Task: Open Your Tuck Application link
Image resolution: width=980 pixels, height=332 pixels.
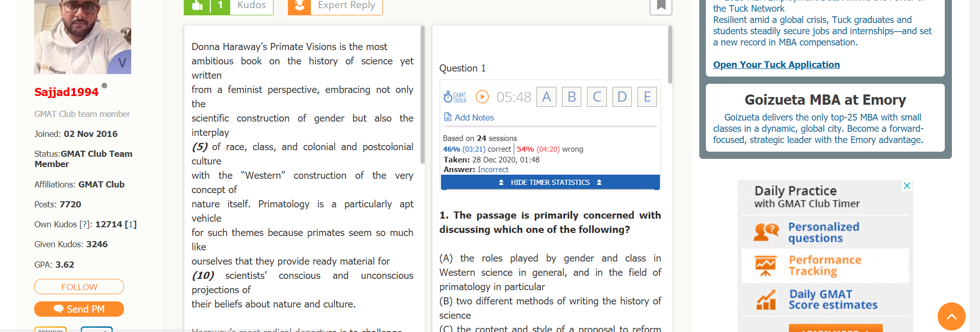Action: (x=776, y=65)
